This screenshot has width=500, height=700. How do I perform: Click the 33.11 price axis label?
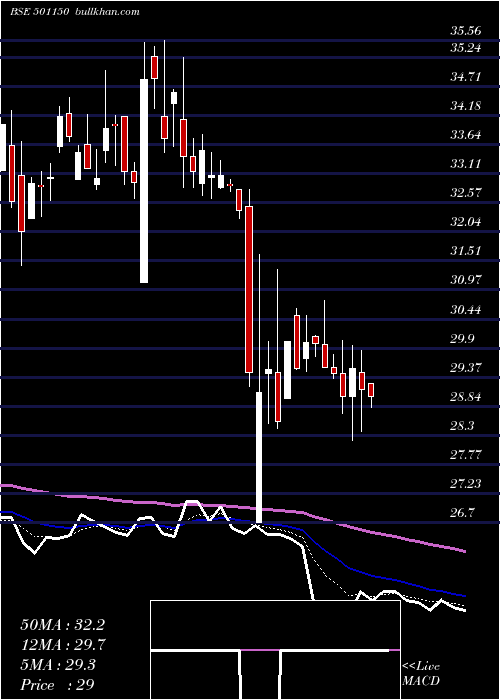[466, 164]
